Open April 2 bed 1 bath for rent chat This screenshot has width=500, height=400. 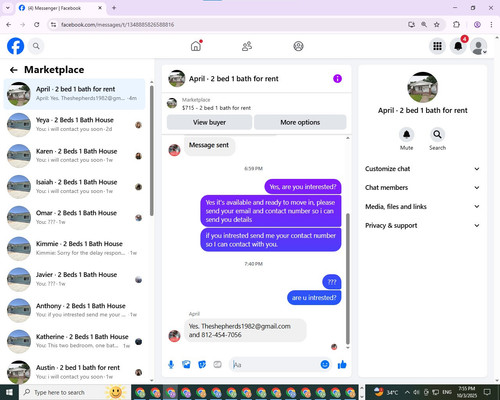(x=75, y=94)
